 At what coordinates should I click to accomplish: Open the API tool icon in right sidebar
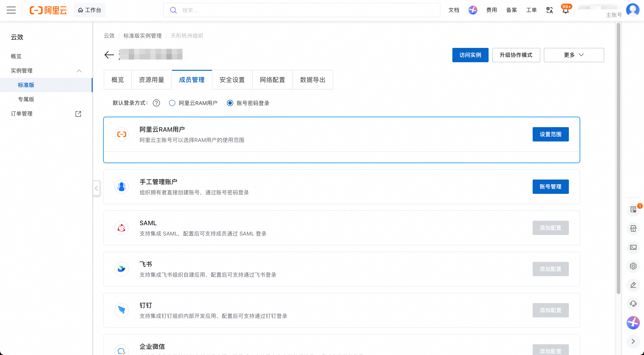(x=633, y=228)
